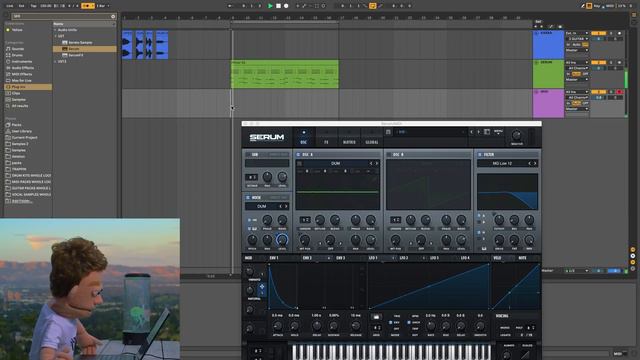Select Drums category in browser
The height and width of the screenshot is (360, 640).
click(x=17, y=55)
